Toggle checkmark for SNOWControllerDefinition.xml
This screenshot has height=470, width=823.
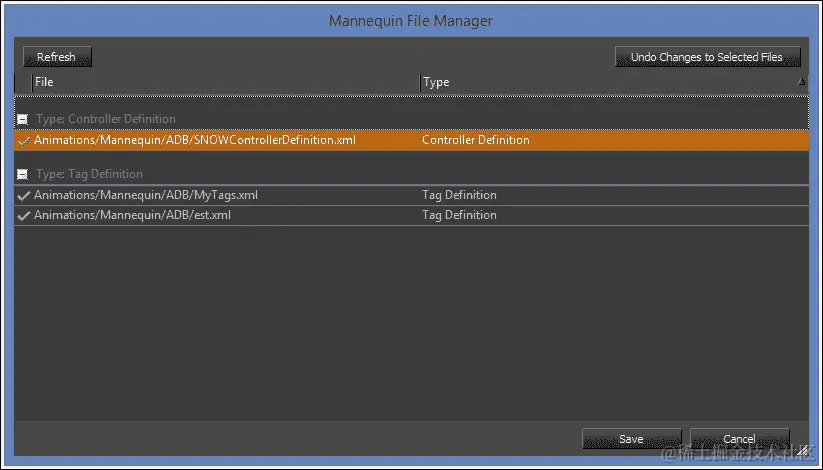pos(24,141)
